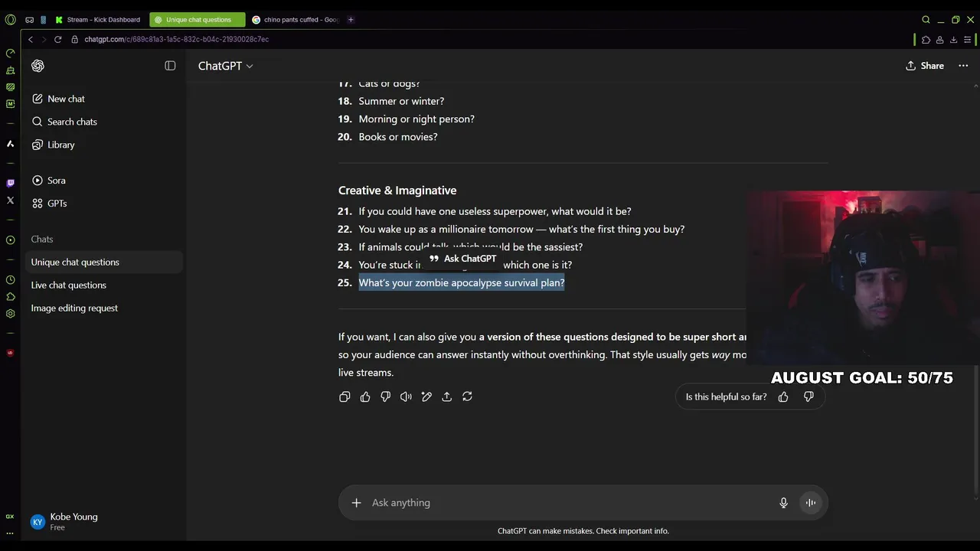Open the browser extensions cube icon
This screenshot has width=980, height=551.
926,39
